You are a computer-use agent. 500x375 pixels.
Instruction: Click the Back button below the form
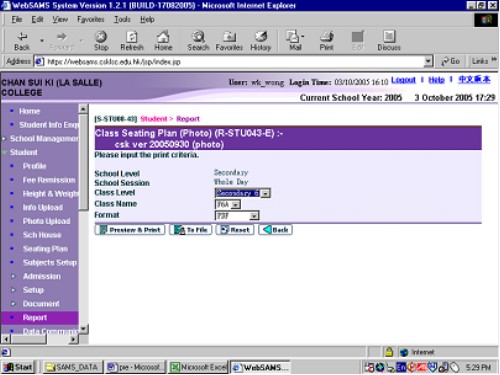click(x=275, y=230)
